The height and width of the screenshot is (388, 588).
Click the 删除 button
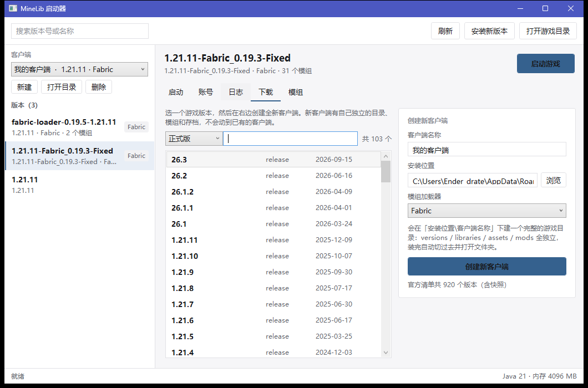point(99,87)
